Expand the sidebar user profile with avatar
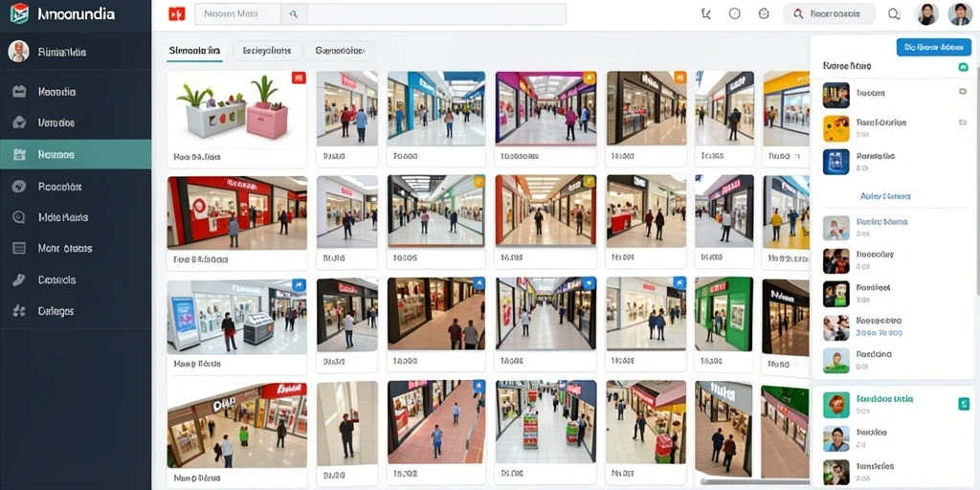The width and height of the screenshot is (980, 490). pyautogui.click(x=76, y=52)
